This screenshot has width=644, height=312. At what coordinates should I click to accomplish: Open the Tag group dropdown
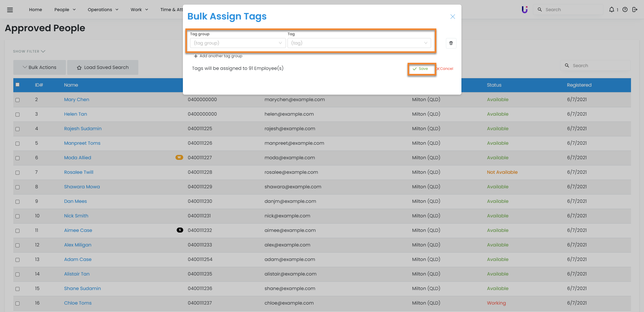(x=237, y=43)
